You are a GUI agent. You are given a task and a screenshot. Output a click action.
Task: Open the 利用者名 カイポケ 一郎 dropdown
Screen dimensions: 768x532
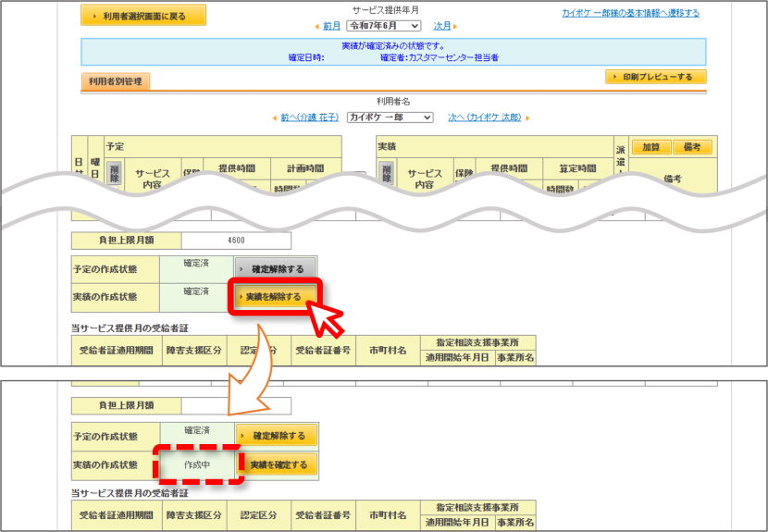coord(390,118)
